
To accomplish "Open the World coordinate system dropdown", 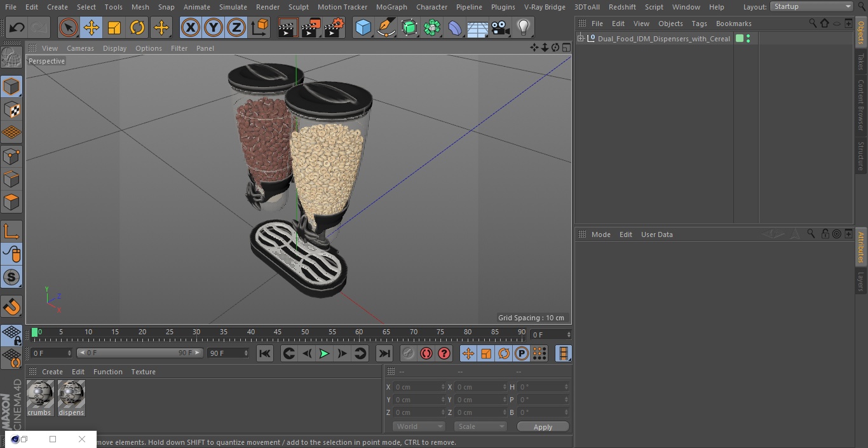I will [x=418, y=426].
